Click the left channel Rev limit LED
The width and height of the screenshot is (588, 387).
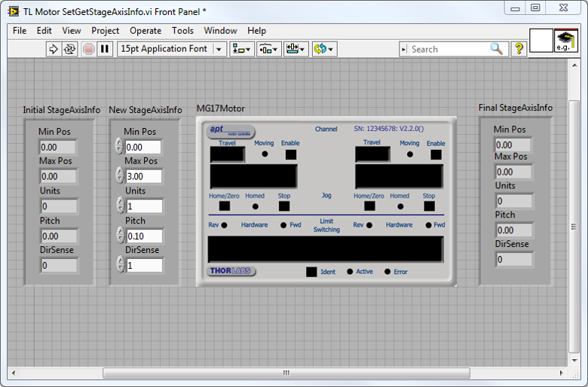[224, 225]
